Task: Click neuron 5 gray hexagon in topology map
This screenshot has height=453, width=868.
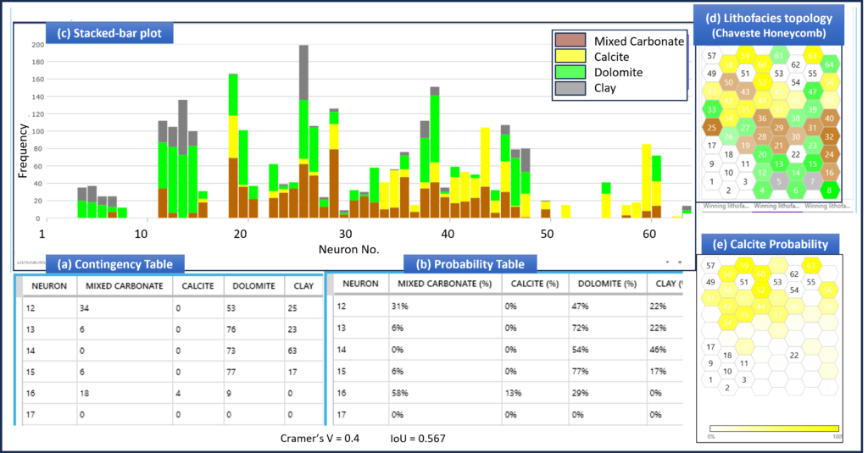Action: 780,181
